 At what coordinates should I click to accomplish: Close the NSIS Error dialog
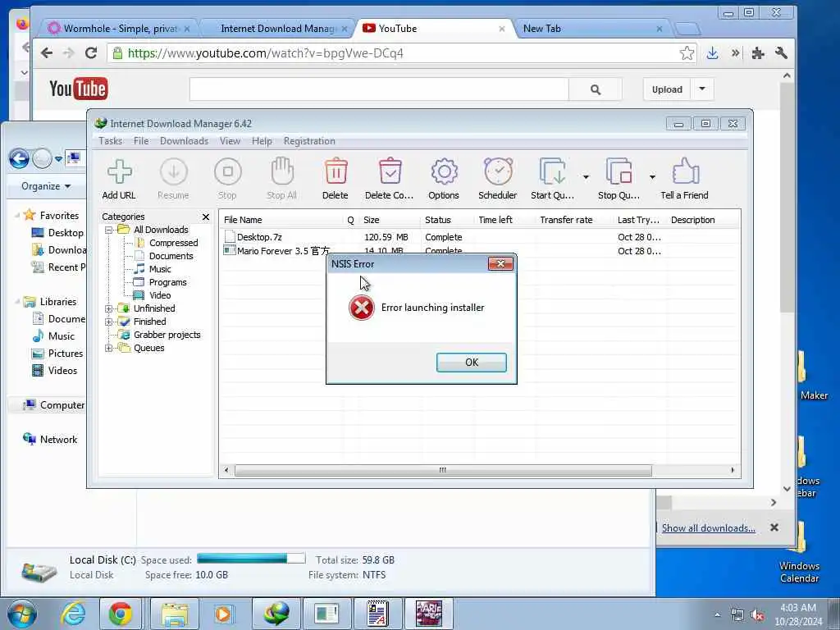(500, 263)
